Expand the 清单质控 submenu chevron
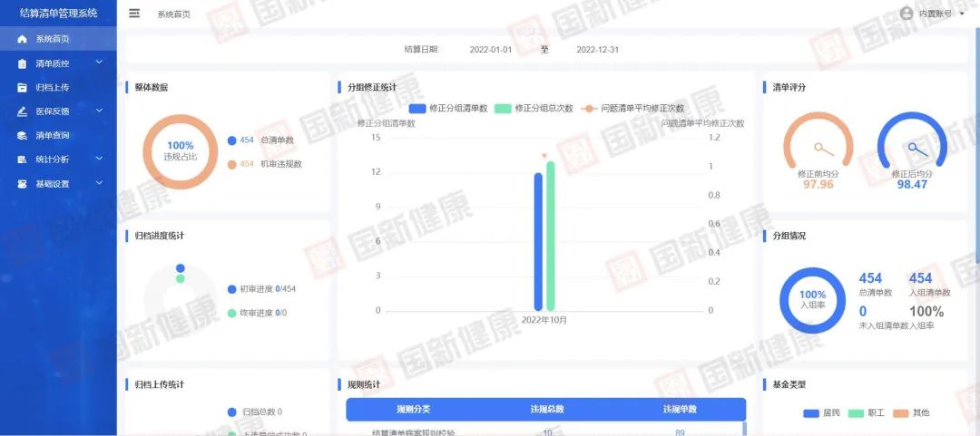The width and height of the screenshot is (980, 436). coord(99,63)
